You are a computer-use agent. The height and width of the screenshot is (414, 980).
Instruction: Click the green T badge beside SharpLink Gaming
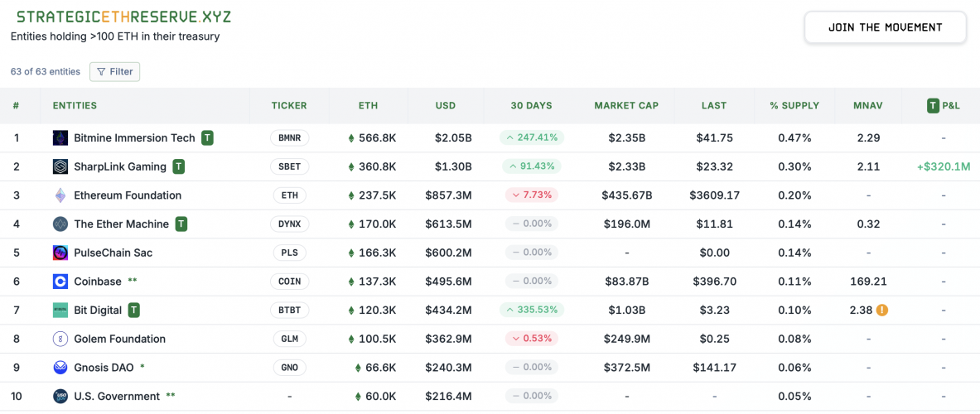pos(179,166)
